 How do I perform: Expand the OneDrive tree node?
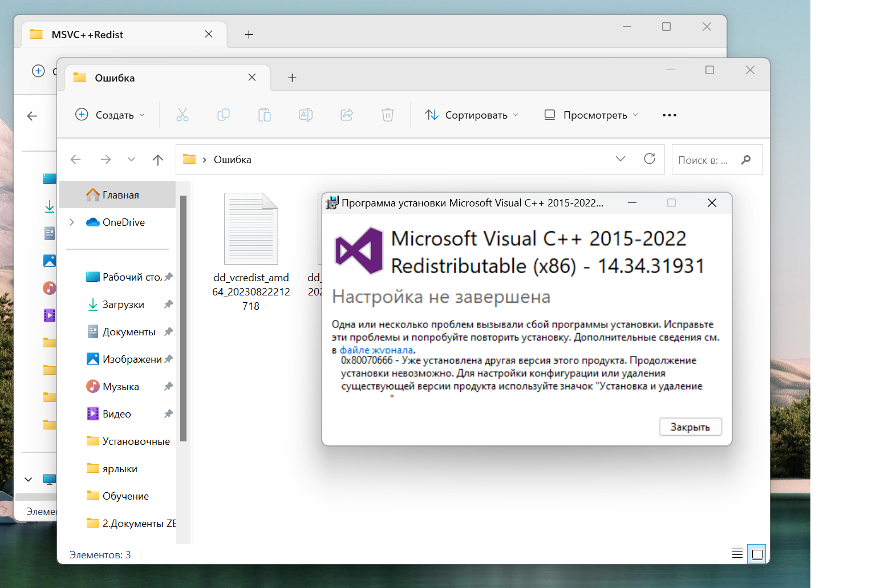(72, 222)
